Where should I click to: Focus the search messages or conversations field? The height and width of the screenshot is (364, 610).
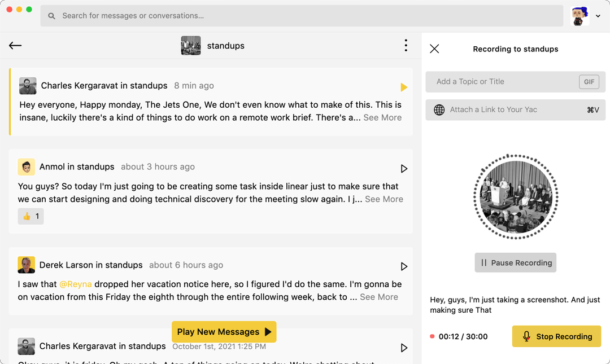tap(302, 16)
